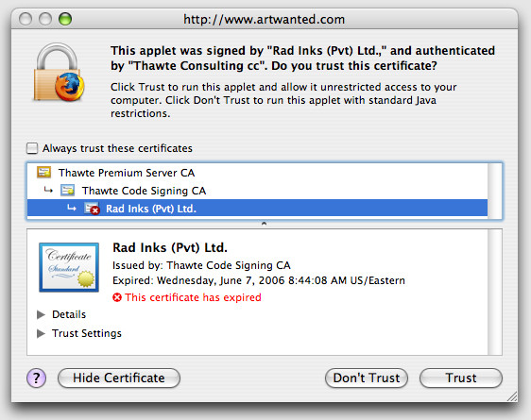531x420 pixels.
Task: Click the large Certificate Standard thumbnail
Action: click(69, 267)
